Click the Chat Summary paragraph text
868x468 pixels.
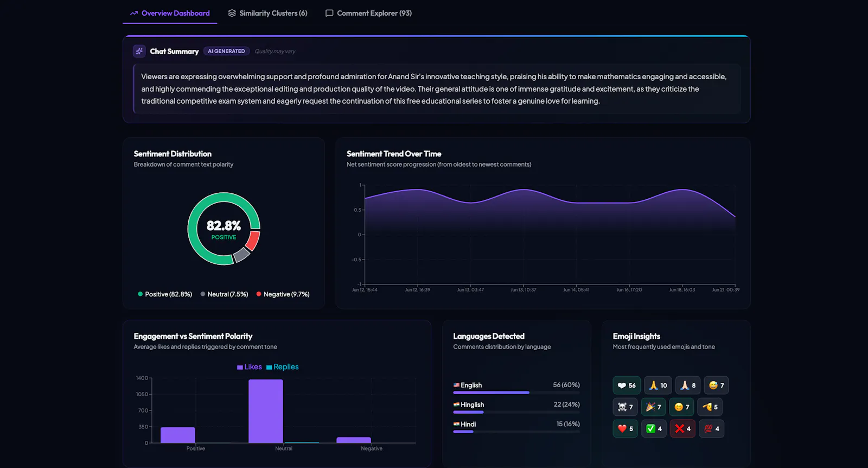click(x=434, y=89)
